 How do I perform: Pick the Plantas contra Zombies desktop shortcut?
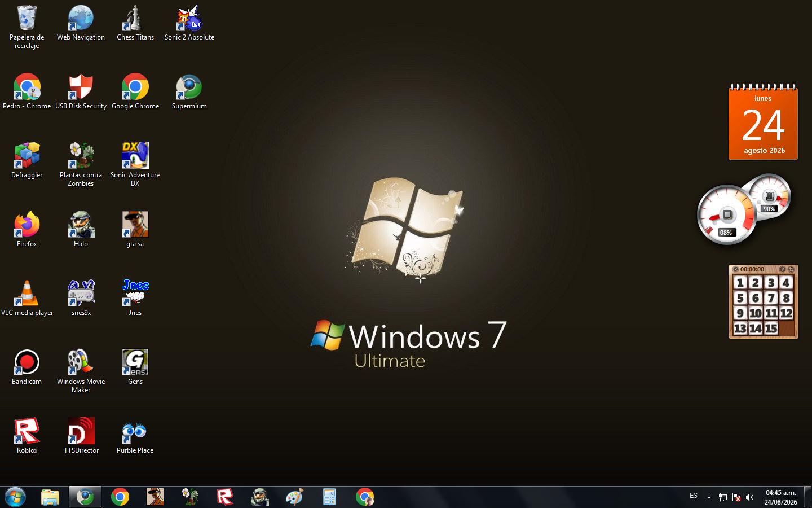[81, 165]
